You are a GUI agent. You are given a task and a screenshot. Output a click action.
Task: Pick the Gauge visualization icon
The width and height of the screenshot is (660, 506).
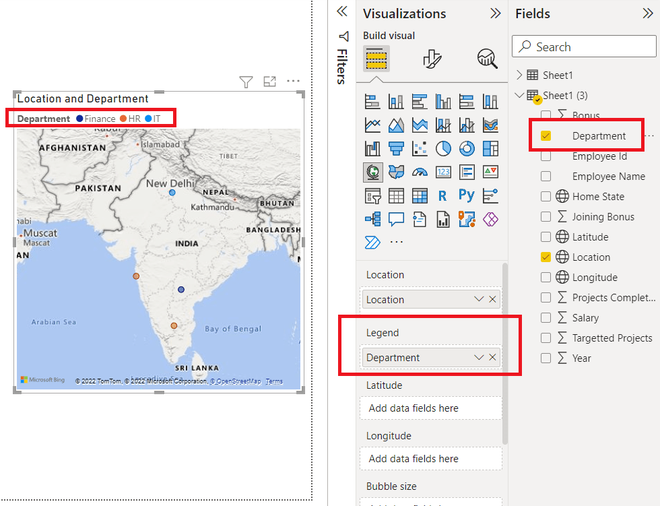coord(420,172)
